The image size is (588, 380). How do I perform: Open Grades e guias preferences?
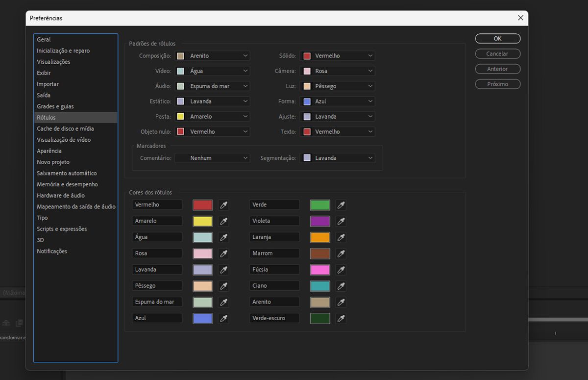point(75,106)
